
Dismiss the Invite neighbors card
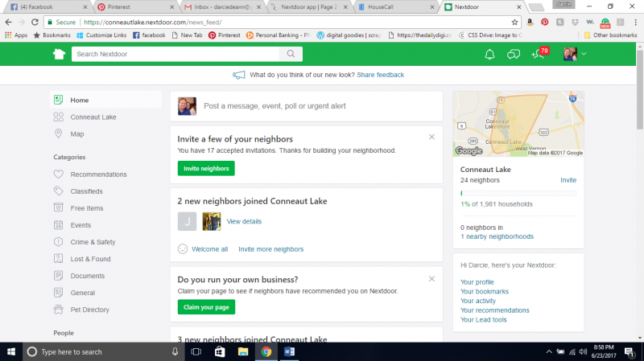point(431,137)
